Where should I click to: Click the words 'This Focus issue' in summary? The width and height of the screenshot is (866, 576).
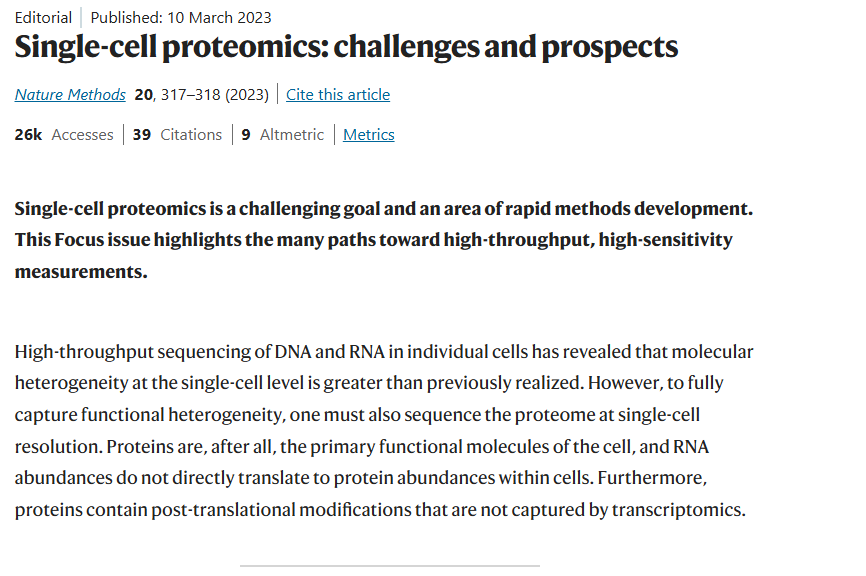click(78, 240)
